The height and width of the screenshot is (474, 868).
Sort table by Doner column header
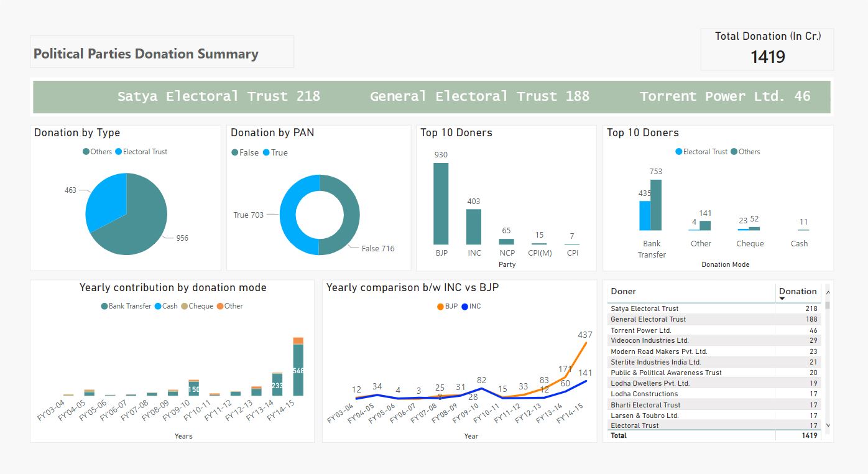tap(624, 291)
